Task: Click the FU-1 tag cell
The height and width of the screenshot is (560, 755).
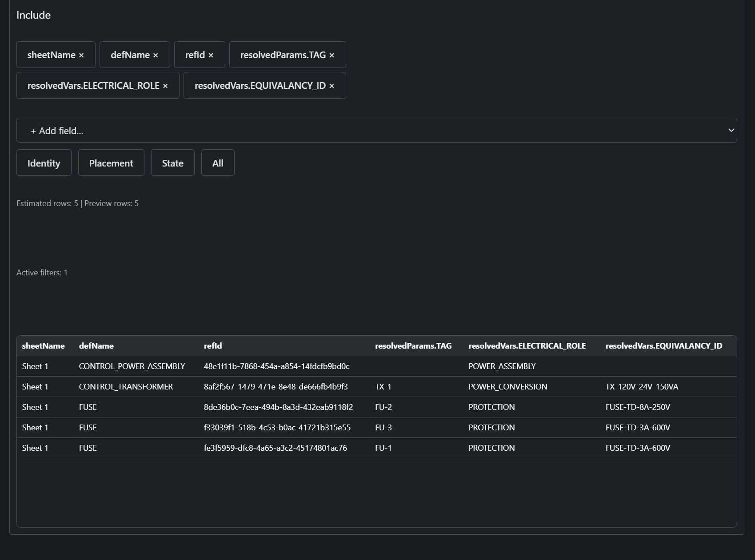Action: coord(383,448)
